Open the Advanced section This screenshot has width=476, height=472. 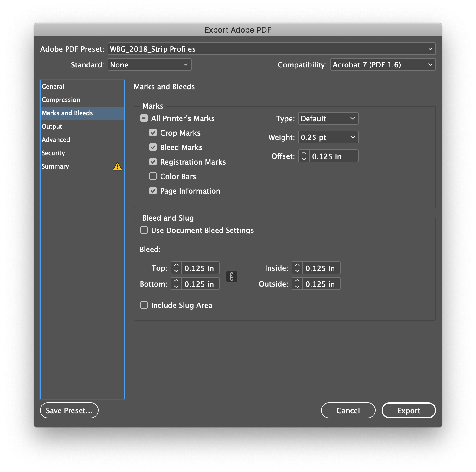(x=82, y=140)
